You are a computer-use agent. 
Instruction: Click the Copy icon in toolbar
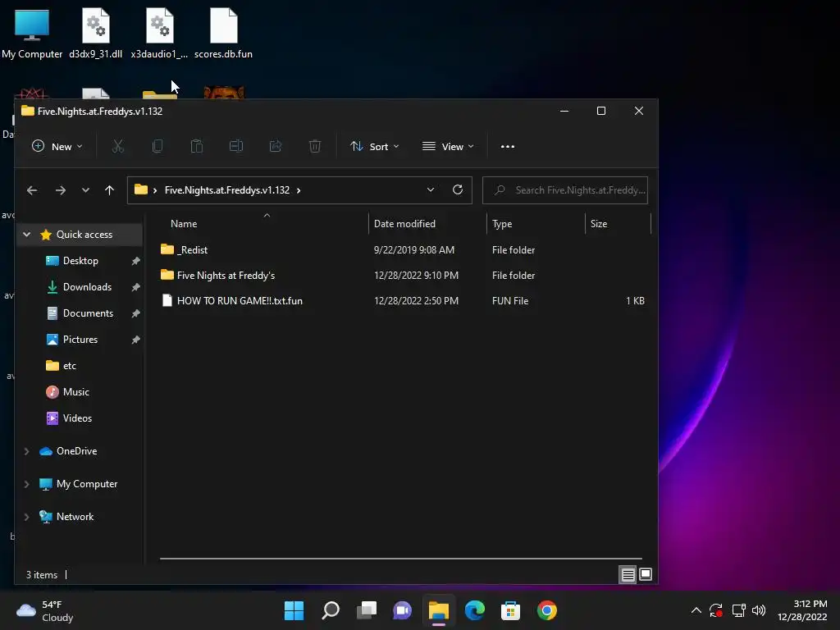point(157,146)
